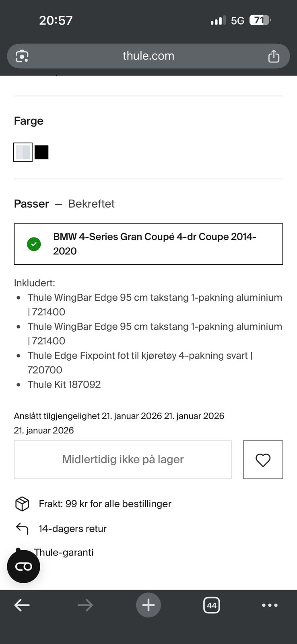Tap the 14-day return arrow icon
The image size is (297, 644).
[22, 528]
